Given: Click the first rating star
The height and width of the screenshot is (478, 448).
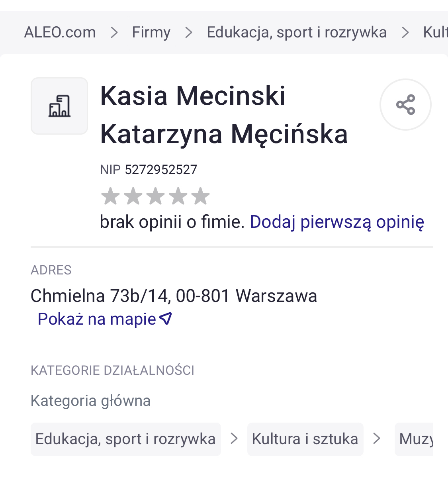Looking at the screenshot, I should click(110, 196).
